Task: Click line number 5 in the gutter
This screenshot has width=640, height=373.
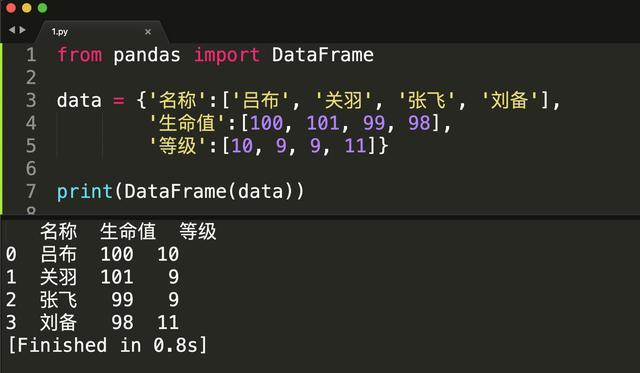Action: click(x=31, y=146)
